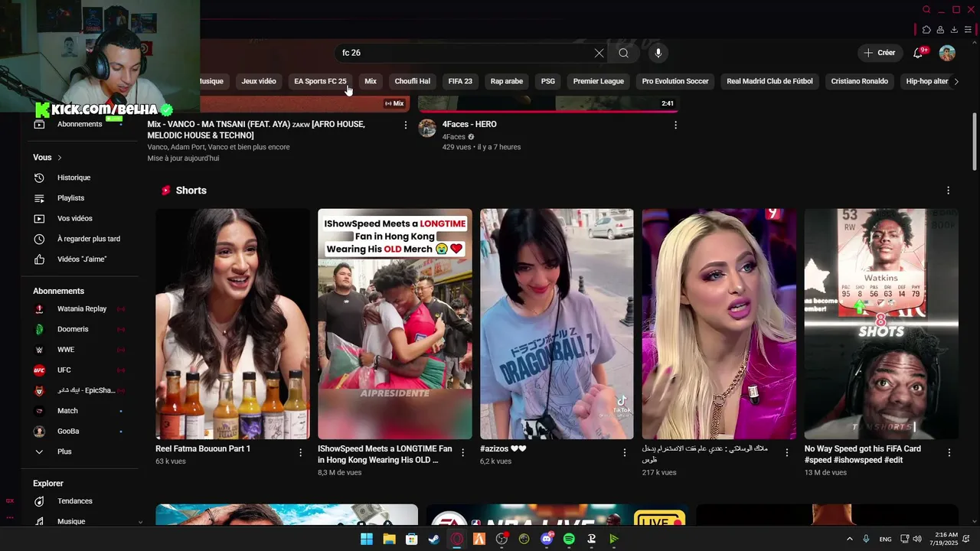
Task: Open options for the Speed FIFA Card short
Action: pyautogui.click(x=949, y=452)
